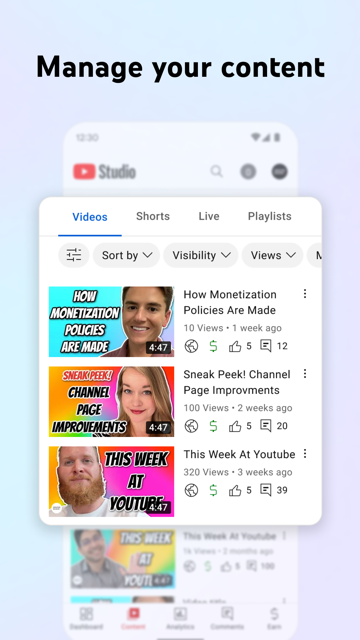Image resolution: width=360 pixels, height=640 pixels.
Task: Switch to the Playlists tab
Action: tap(270, 216)
